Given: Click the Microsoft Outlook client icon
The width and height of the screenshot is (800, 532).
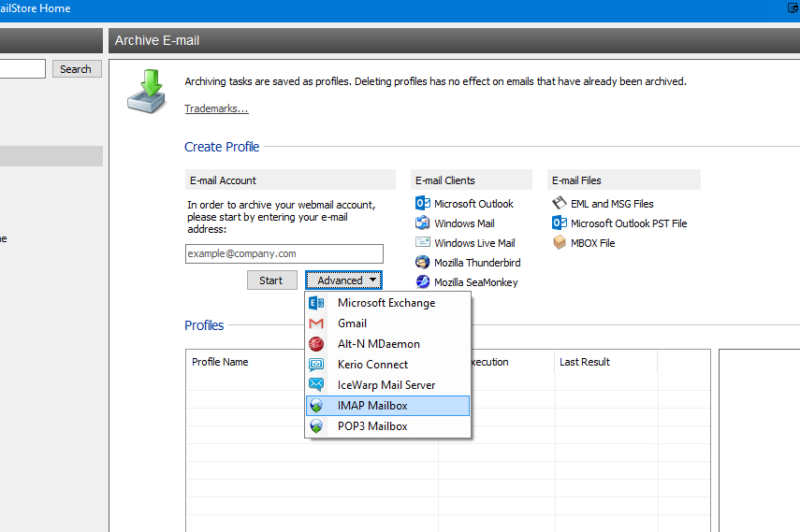Looking at the screenshot, I should (x=422, y=203).
